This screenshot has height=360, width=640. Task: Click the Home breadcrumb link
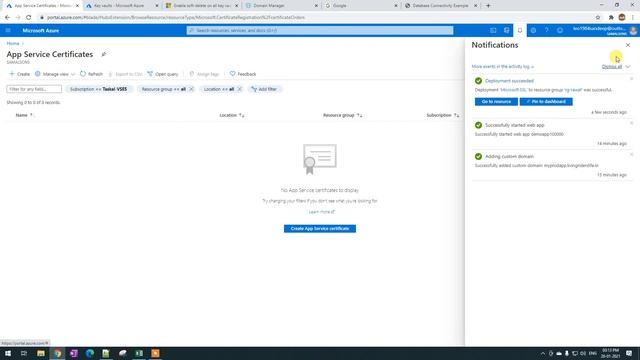[13, 43]
